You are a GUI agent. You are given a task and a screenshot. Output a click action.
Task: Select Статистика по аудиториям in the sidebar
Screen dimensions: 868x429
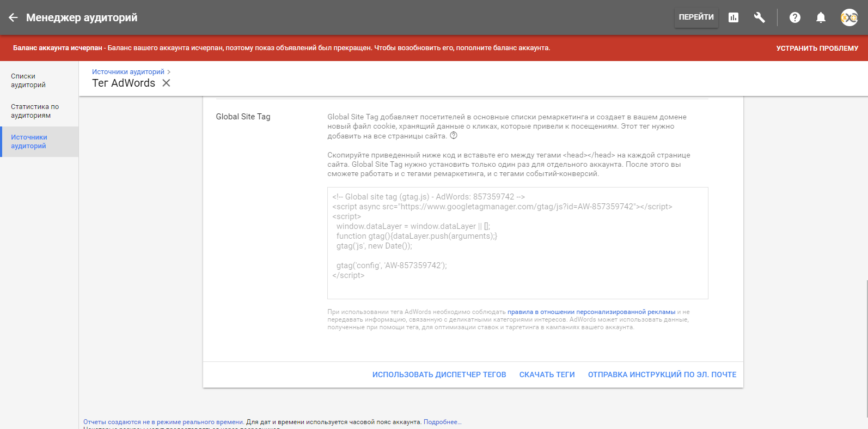pos(39,111)
